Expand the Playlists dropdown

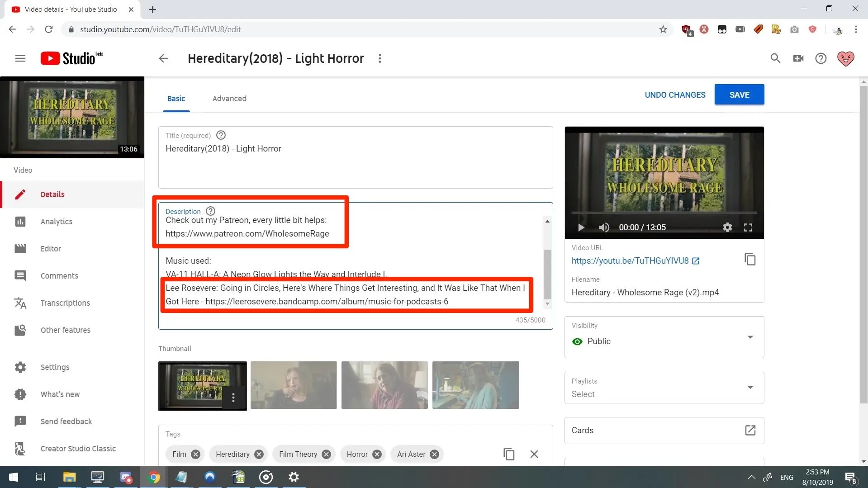(x=664, y=388)
